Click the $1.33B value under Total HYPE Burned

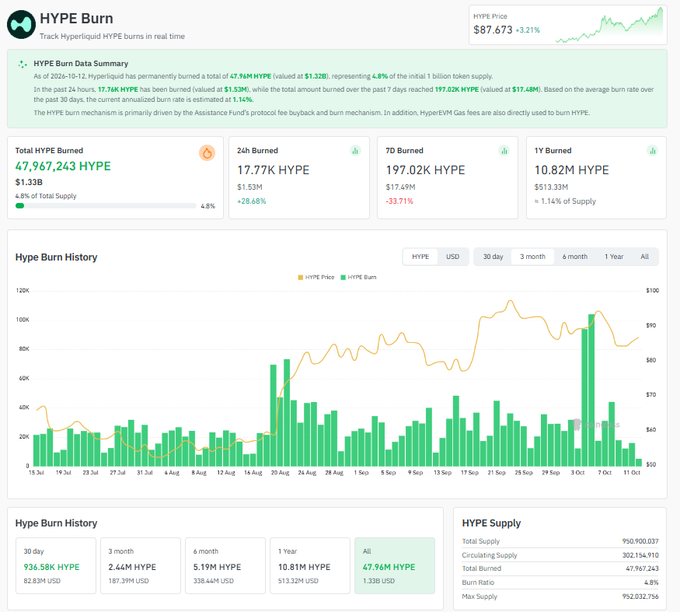pos(29,182)
